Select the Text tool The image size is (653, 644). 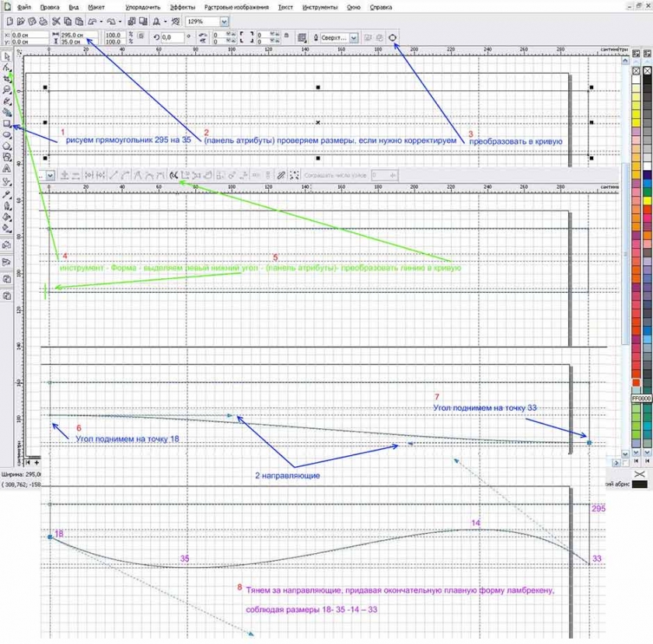[6, 168]
